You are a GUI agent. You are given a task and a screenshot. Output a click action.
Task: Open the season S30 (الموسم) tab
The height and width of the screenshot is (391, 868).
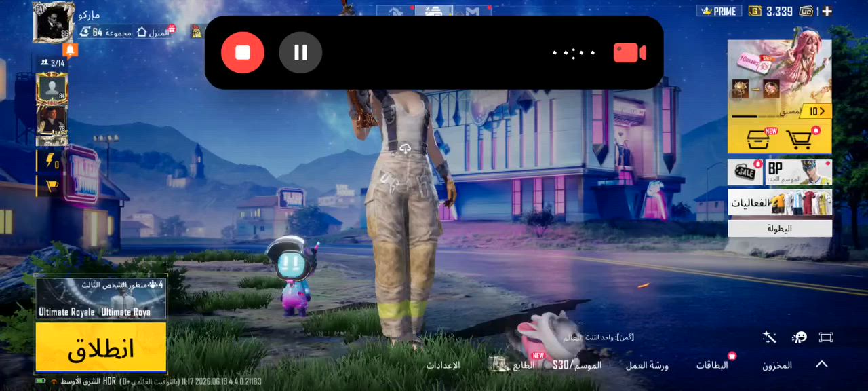tap(577, 365)
